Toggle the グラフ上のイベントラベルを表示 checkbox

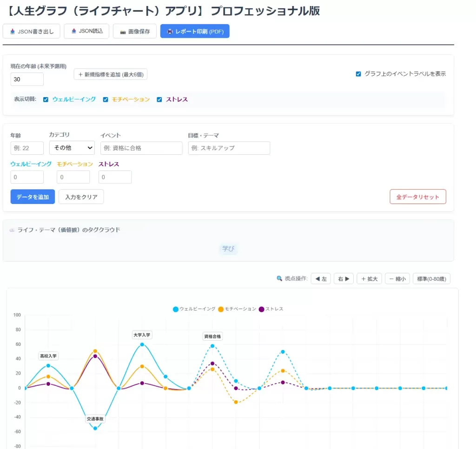(358, 73)
